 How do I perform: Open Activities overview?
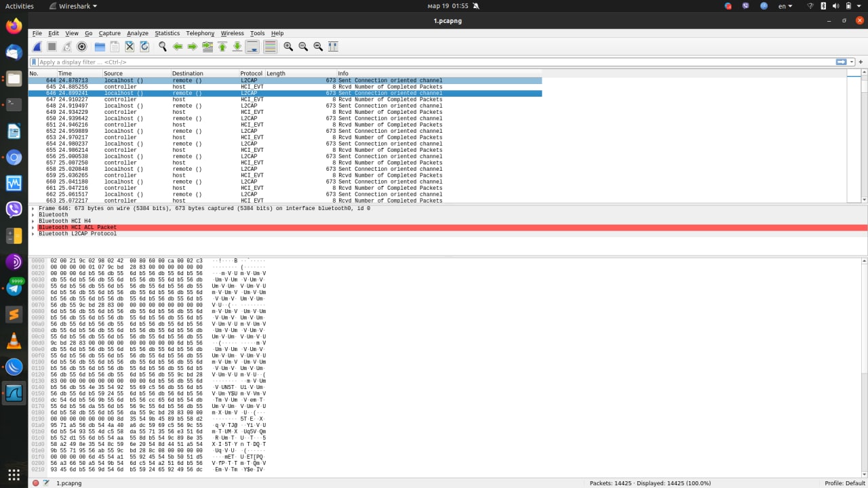point(20,6)
